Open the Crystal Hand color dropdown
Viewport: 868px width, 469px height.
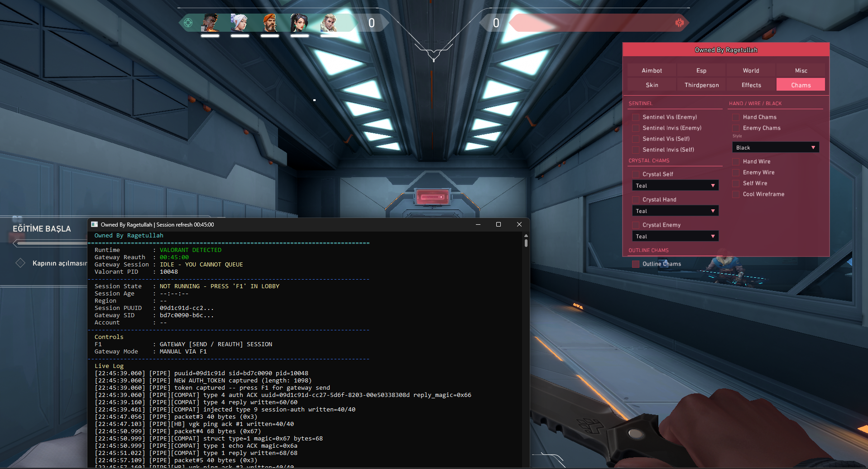[675, 211]
